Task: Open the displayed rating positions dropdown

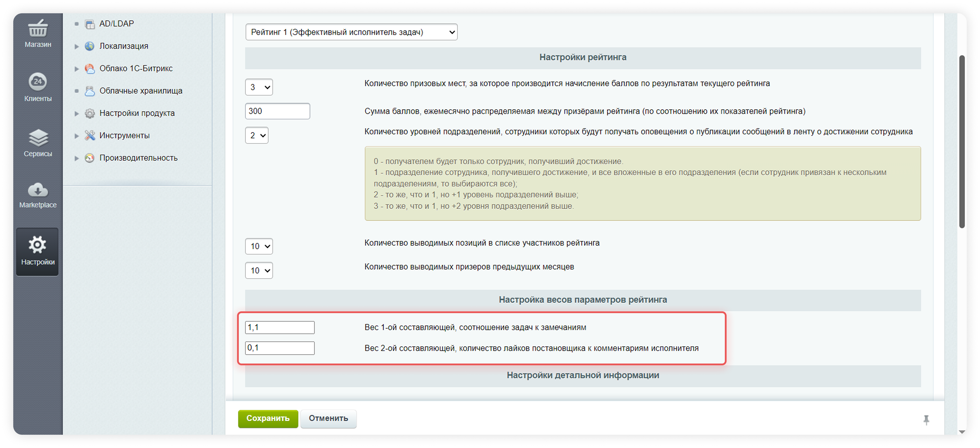Action: click(x=259, y=246)
